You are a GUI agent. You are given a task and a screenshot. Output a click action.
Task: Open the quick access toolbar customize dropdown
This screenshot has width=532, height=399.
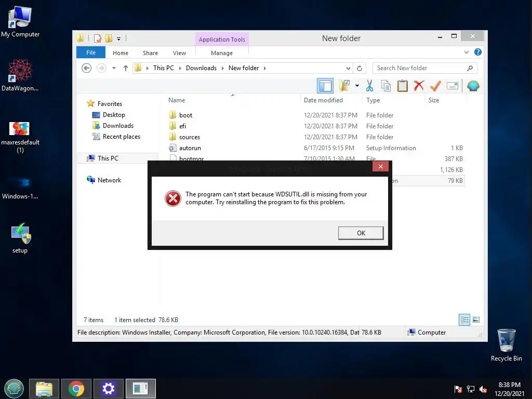point(119,38)
